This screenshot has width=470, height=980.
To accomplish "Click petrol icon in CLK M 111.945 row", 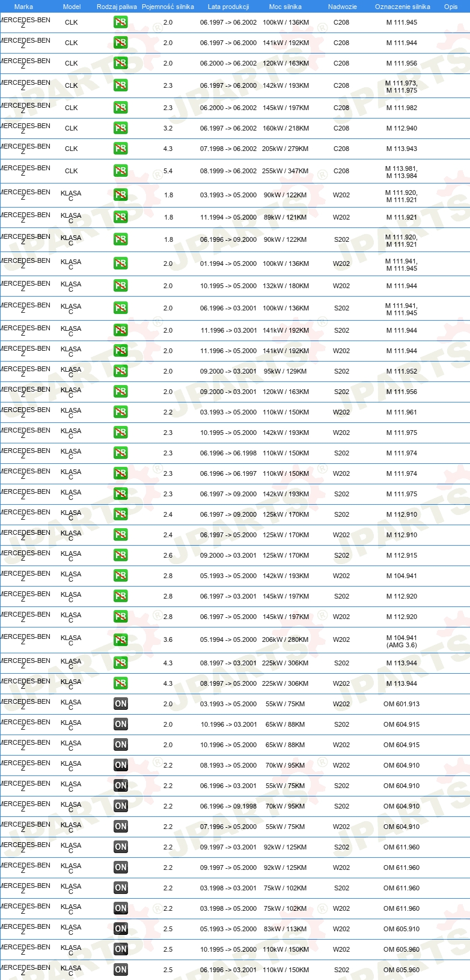I will tap(121, 22).
